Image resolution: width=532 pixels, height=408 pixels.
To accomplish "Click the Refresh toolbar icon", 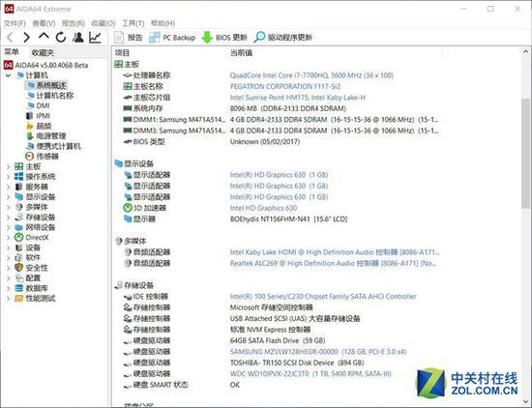I will [61, 37].
